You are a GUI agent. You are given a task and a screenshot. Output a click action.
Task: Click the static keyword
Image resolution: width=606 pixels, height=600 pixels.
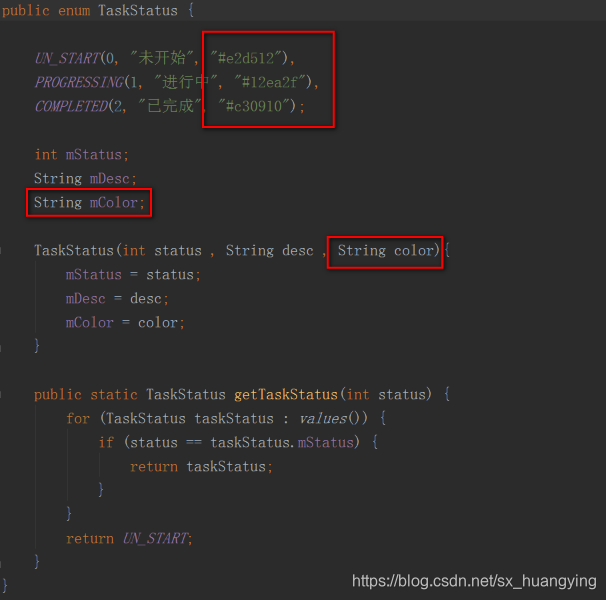tap(114, 395)
